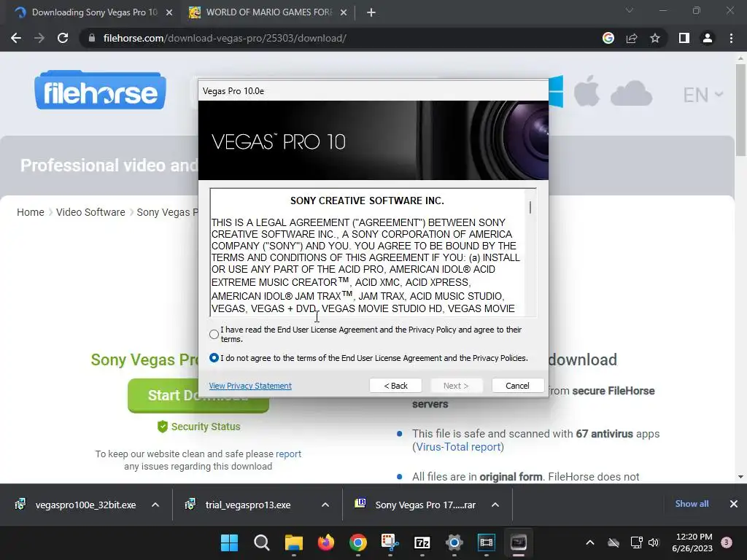Screen dimensions: 747x560
Task: Launch Firefox from taskbar
Action: [x=326, y=542]
